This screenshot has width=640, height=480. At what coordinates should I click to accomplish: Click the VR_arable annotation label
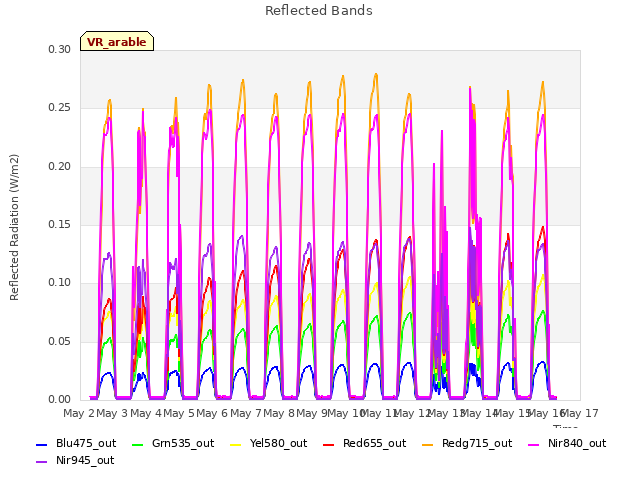pyautogui.click(x=117, y=42)
